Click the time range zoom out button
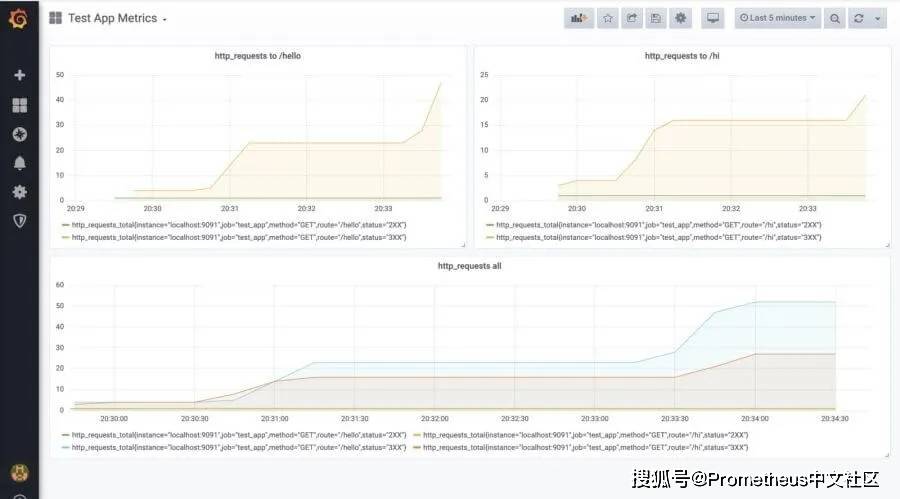The height and width of the screenshot is (499, 900). point(835,18)
